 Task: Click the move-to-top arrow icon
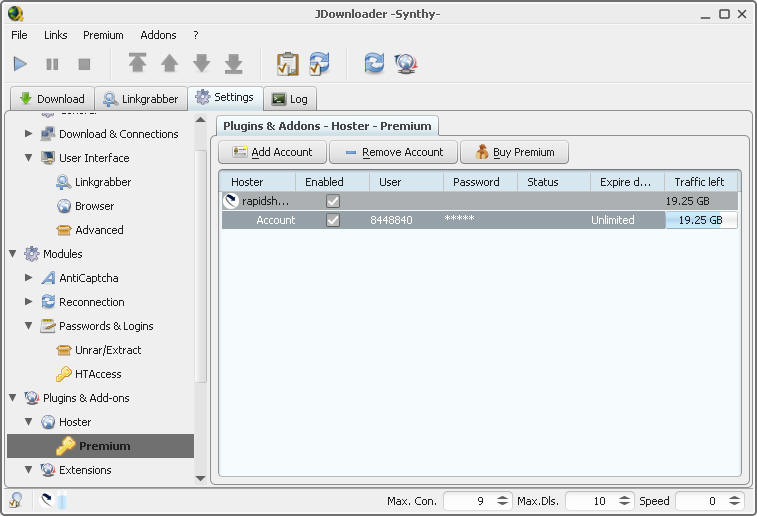(x=138, y=63)
